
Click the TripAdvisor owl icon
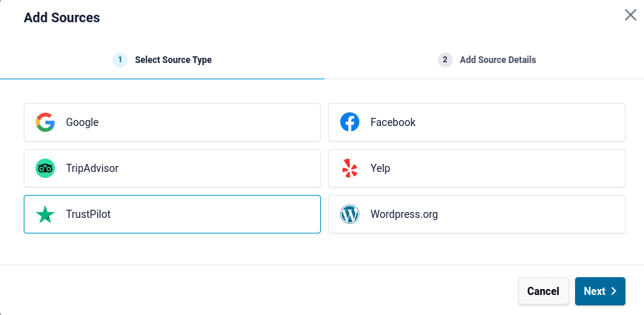(x=45, y=168)
